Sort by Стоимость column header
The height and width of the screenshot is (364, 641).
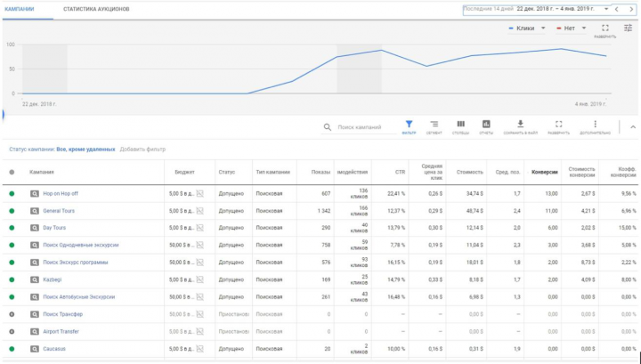click(x=470, y=172)
